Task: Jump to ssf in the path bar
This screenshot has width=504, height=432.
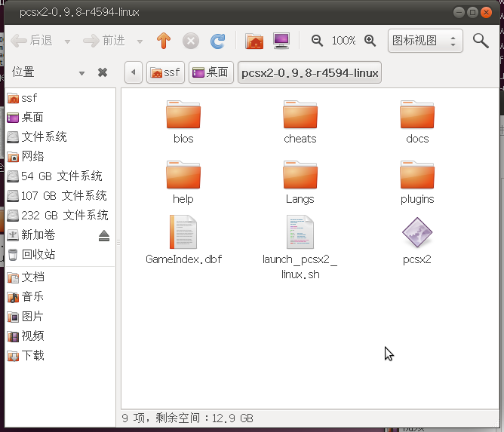Action: point(165,72)
